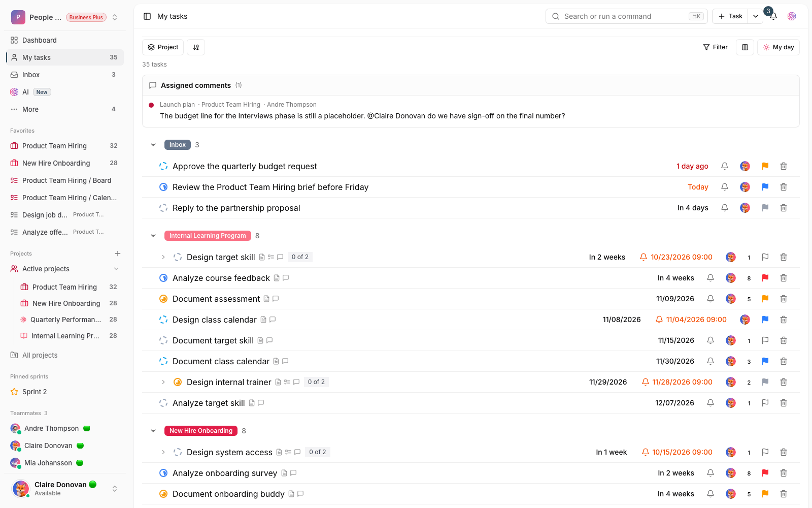Image resolution: width=812 pixels, height=508 pixels.
Task: Click the blue flag on Design class calendar
Action: click(x=765, y=320)
